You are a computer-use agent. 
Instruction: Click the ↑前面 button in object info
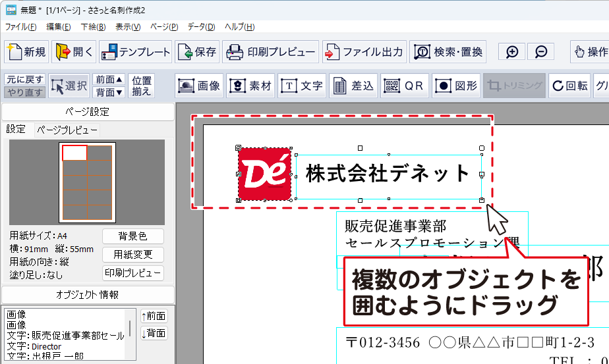pyautogui.click(x=154, y=316)
